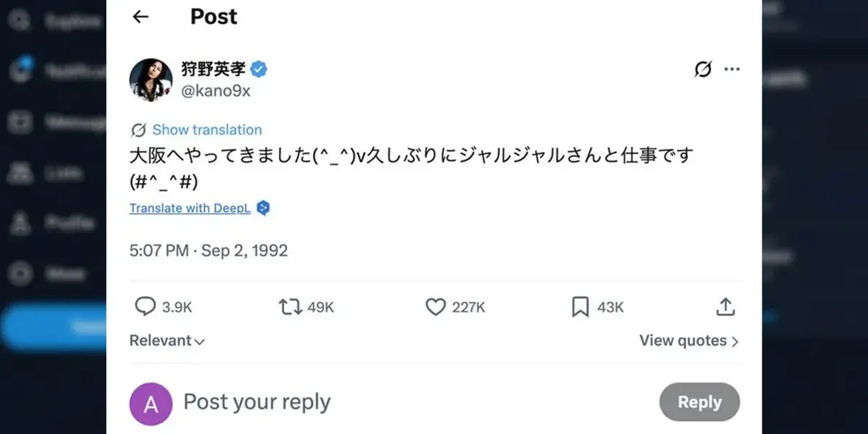Click the DeepL logo icon
The width and height of the screenshot is (868, 434).
263,208
